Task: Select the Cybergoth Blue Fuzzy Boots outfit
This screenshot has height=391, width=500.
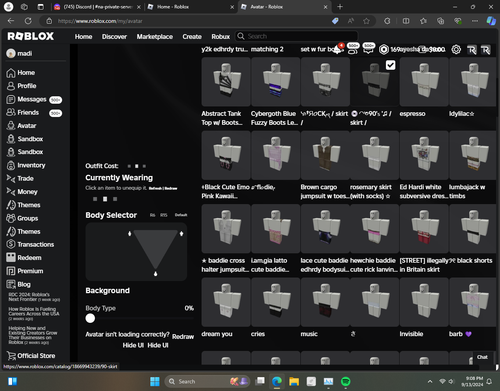Action: (275, 82)
